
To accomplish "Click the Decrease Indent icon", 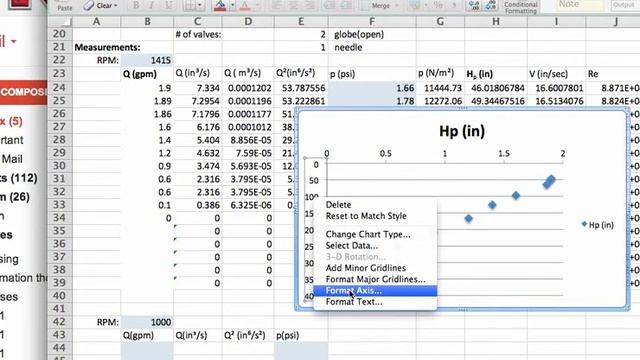I will point(329,6).
